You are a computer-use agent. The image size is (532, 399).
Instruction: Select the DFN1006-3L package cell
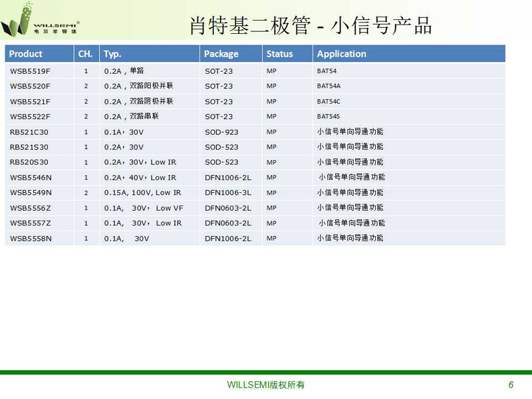(227, 193)
